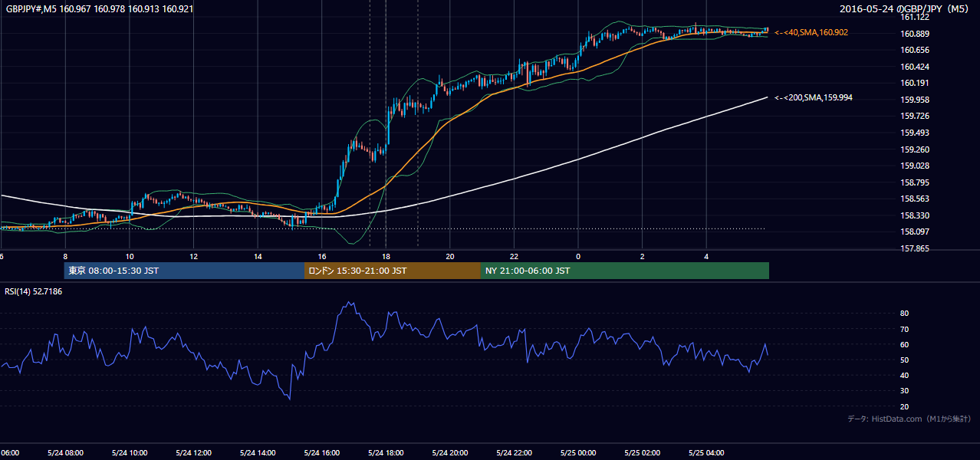This screenshot has height=460, width=980.
Task: Click the 5/25 04:00 date label
Action: coord(706,453)
